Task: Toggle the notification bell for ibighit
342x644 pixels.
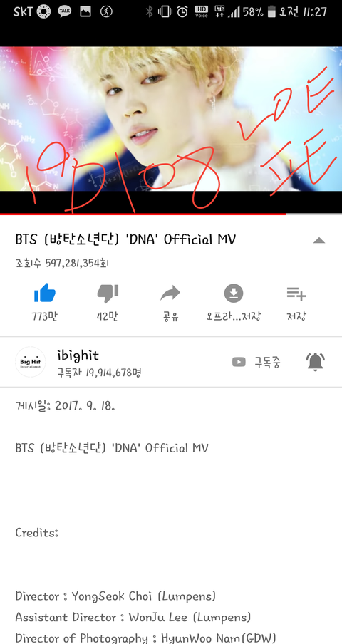Action: pos(316,361)
